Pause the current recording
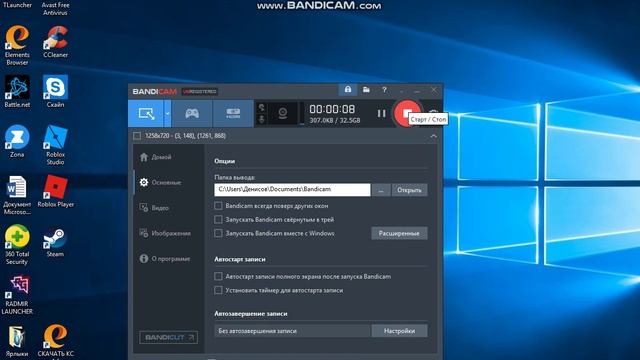The image size is (640, 360). click(381, 113)
